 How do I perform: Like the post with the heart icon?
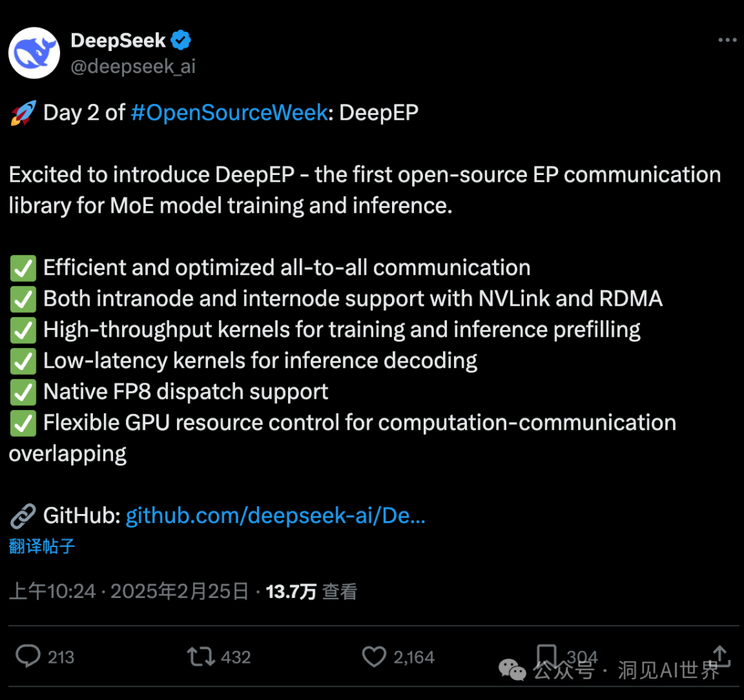(374, 656)
